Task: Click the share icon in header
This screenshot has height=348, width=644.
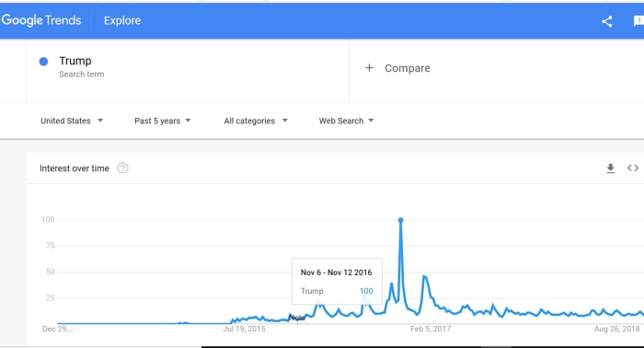Action: tap(606, 21)
